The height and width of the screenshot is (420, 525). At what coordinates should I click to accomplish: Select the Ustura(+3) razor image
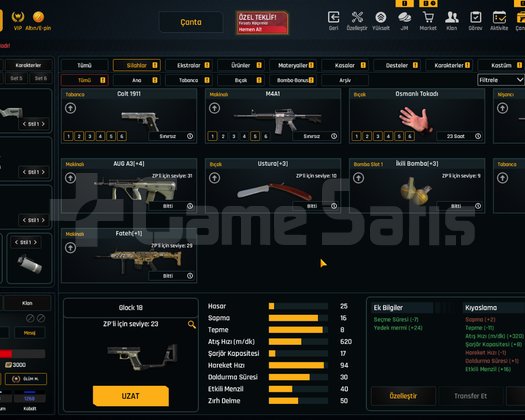[x=275, y=191]
